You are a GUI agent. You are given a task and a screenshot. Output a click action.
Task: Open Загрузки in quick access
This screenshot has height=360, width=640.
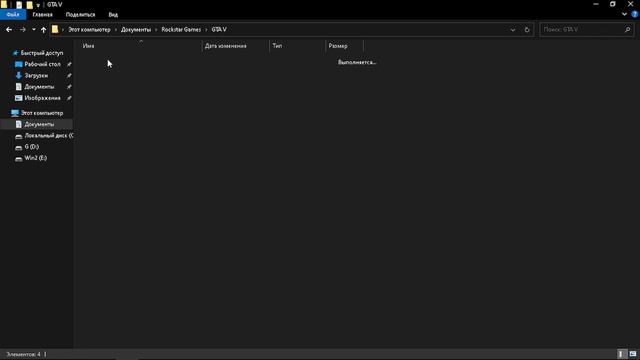[x=36, y=76]
